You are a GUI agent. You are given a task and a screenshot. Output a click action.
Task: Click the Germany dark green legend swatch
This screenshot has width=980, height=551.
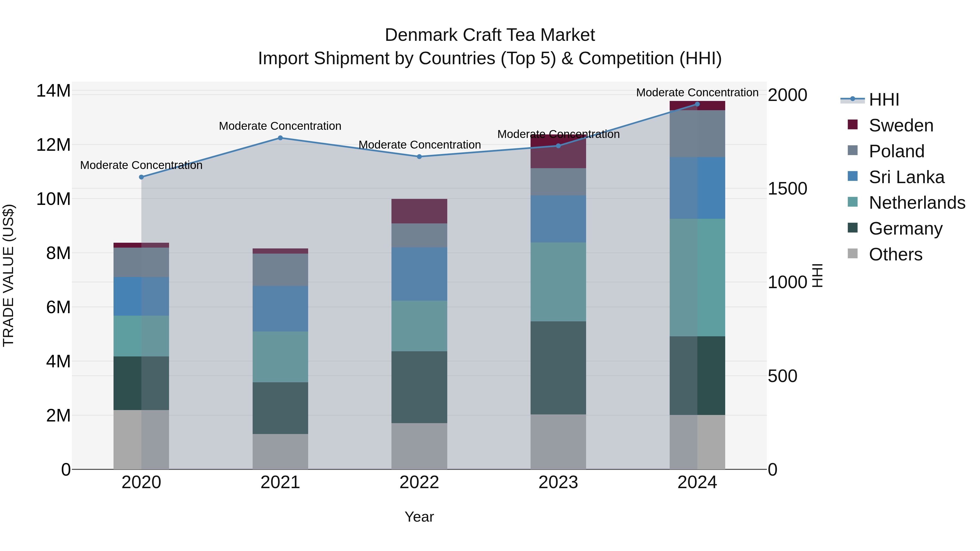(853, 228)
